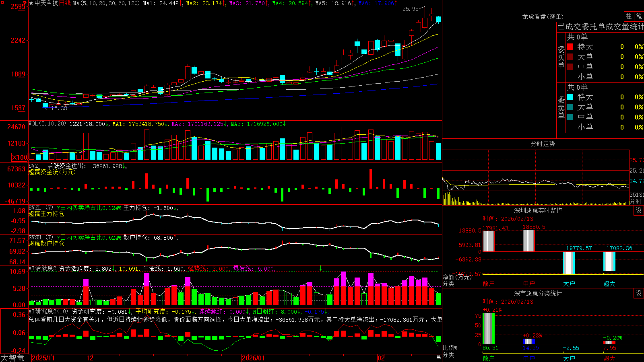This screenshot has height=362, width=644.
Task: Click the 委卖单 section label
Action: click(x=561, y=108)
